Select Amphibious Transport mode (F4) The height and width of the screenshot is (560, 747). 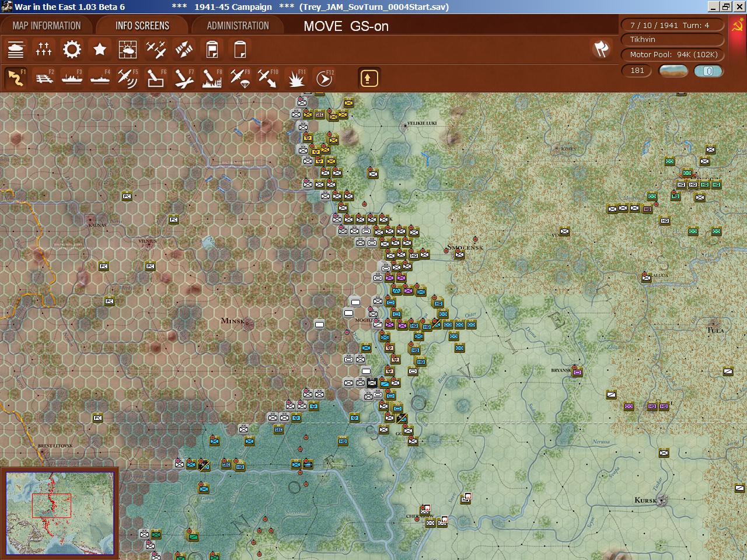100,78
